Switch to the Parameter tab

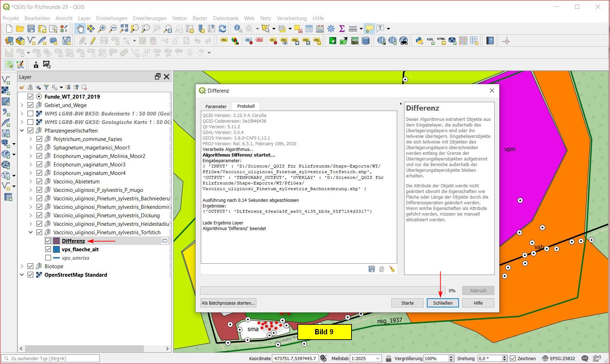216,106
